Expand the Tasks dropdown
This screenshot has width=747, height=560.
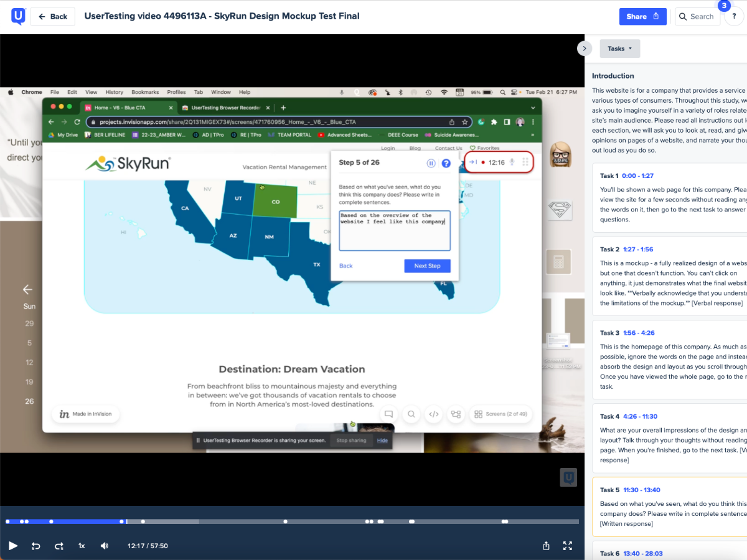coord(619,49)
